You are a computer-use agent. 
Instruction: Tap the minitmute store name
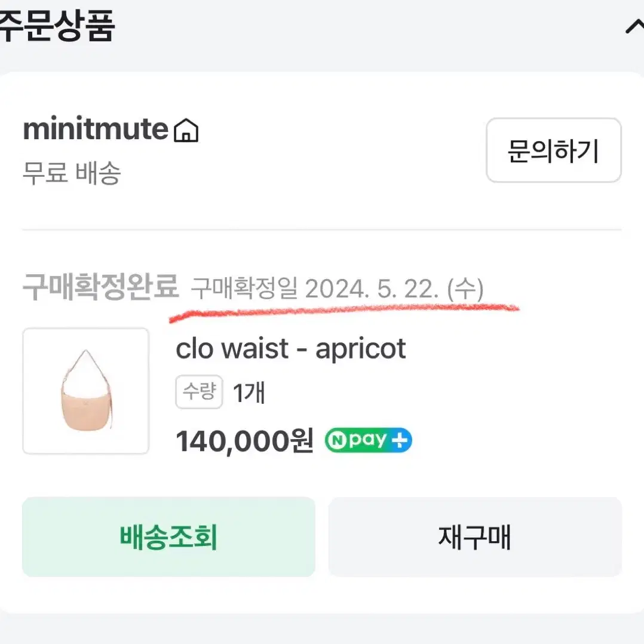[96, 130]
